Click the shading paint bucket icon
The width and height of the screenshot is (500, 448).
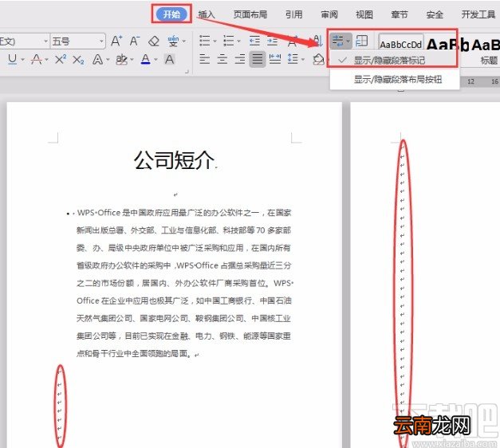[x=318, y=59]
